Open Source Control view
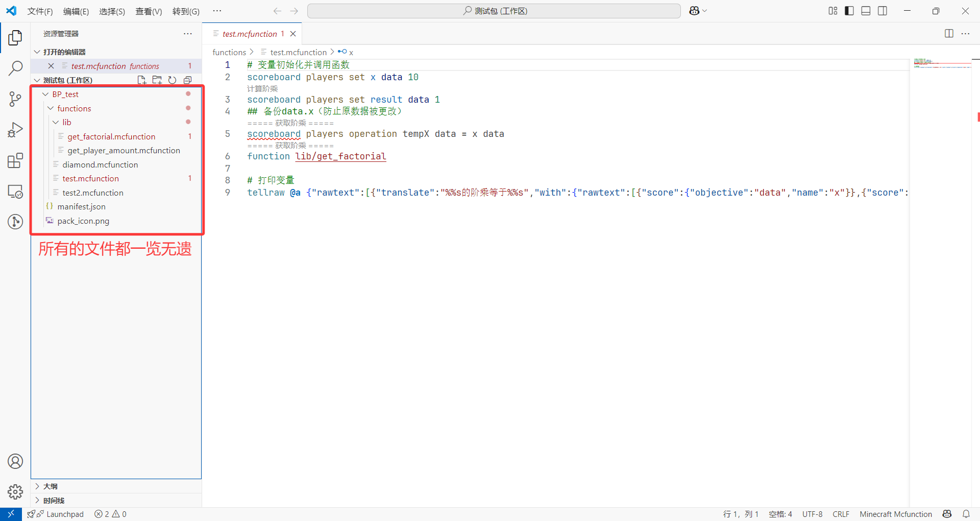Viewport: 980px width, 521px height. (15, 99)
